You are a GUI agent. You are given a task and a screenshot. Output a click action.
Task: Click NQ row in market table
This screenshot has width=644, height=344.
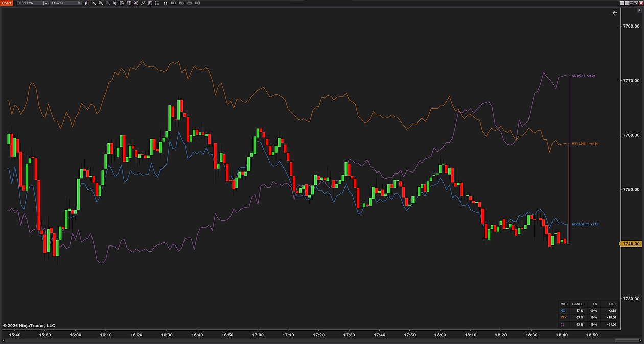click(x=588, y=310)
